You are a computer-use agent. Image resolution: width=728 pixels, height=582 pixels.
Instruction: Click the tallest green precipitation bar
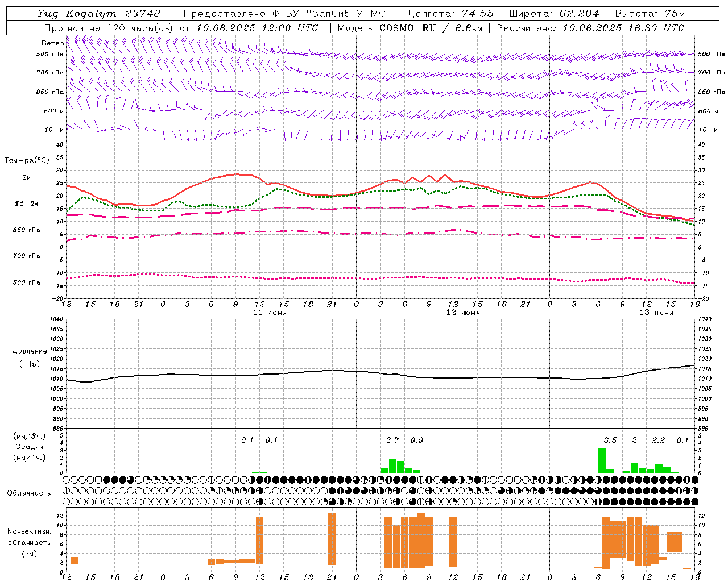[602, 460]
